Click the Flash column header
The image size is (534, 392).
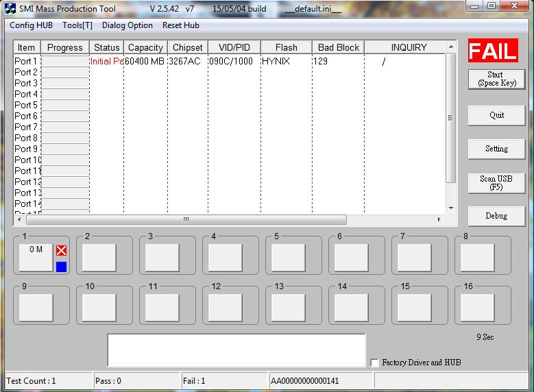point(287,47)
